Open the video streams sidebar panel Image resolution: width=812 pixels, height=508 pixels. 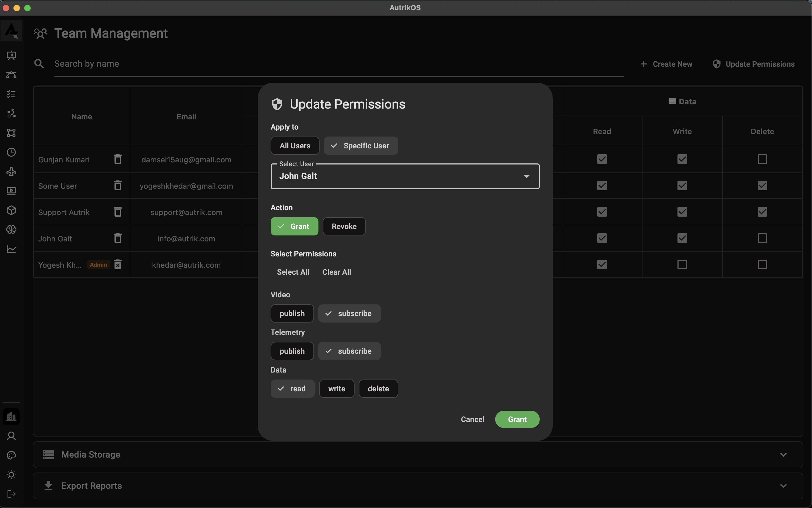point(11,191)
